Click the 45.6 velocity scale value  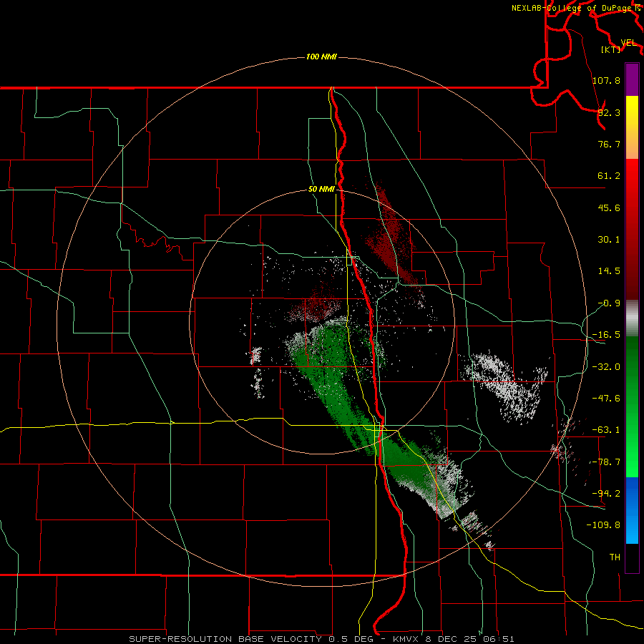pyautogui.click(x=609, y=208)
